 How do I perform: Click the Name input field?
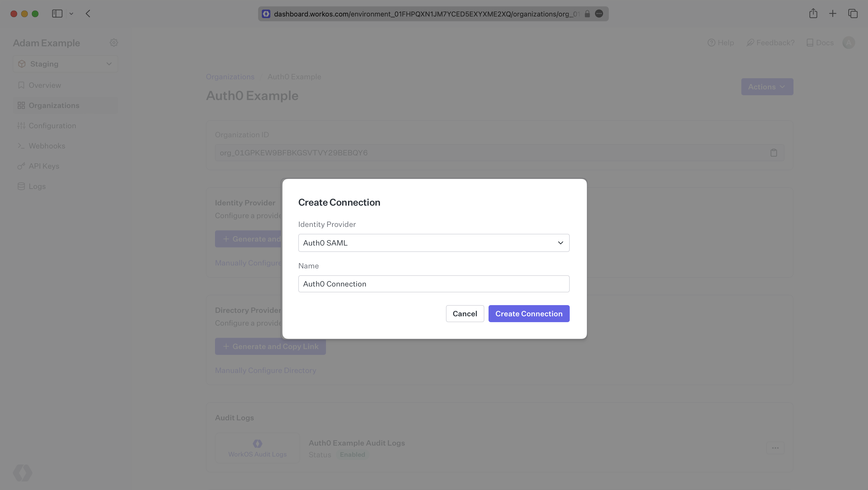[434, 283]
